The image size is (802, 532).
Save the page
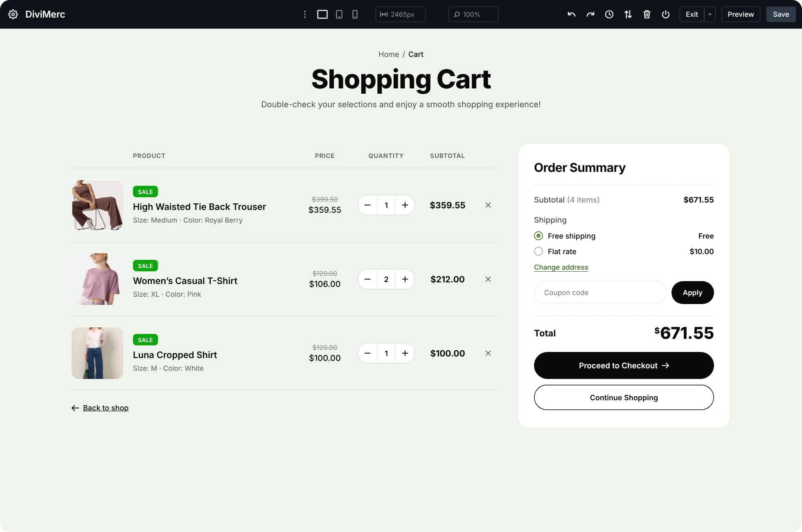[x=781, y=14]
